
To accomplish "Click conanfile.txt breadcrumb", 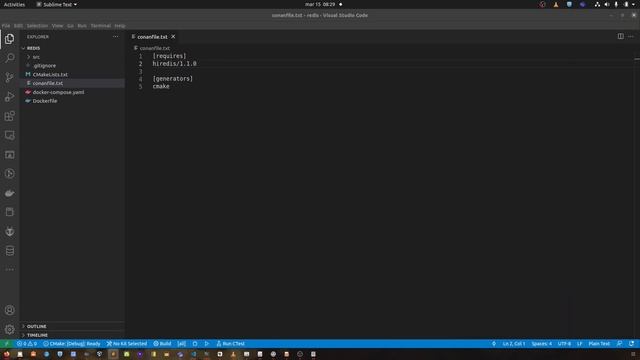I will coord(155,48).
